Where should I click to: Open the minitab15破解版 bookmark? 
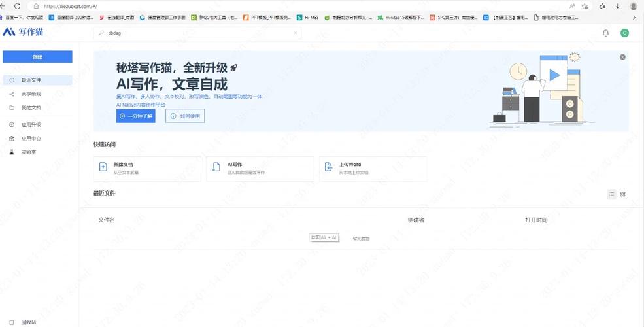pos(401,18)
